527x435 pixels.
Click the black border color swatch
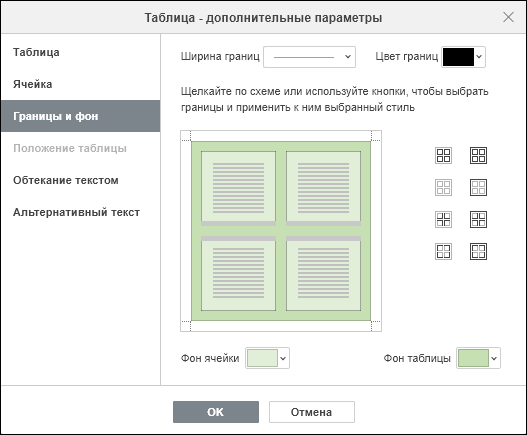(x=458, y=57)
